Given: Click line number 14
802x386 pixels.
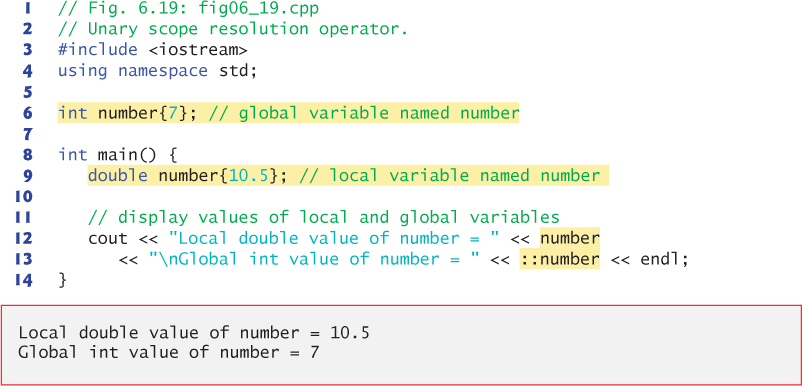Looking at the screenshot, I should pyautogui.click(x=23, y=280).
